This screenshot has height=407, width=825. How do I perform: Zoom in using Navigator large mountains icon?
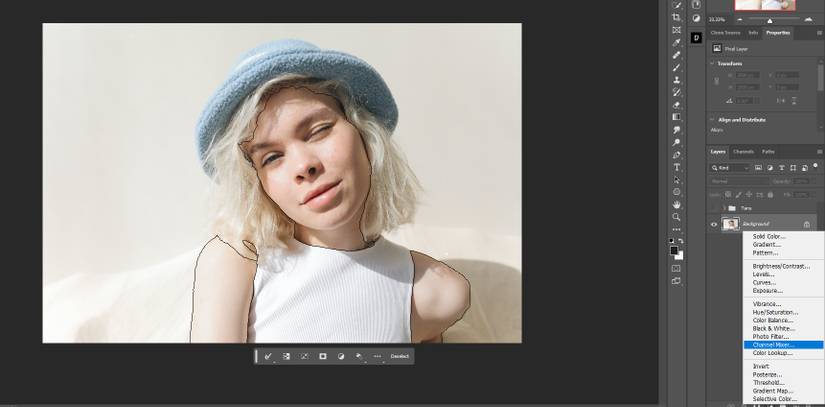coord(809,19)
